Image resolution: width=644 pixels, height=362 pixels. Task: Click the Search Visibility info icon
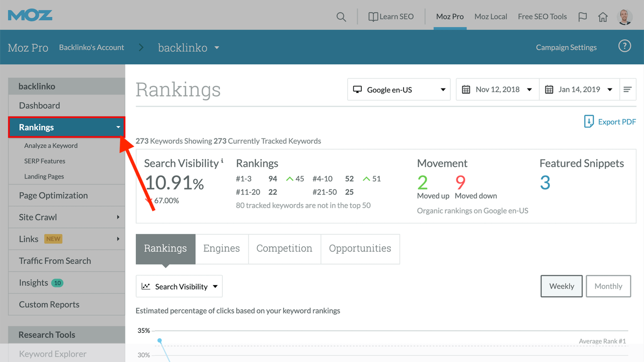tap(222, 161)
